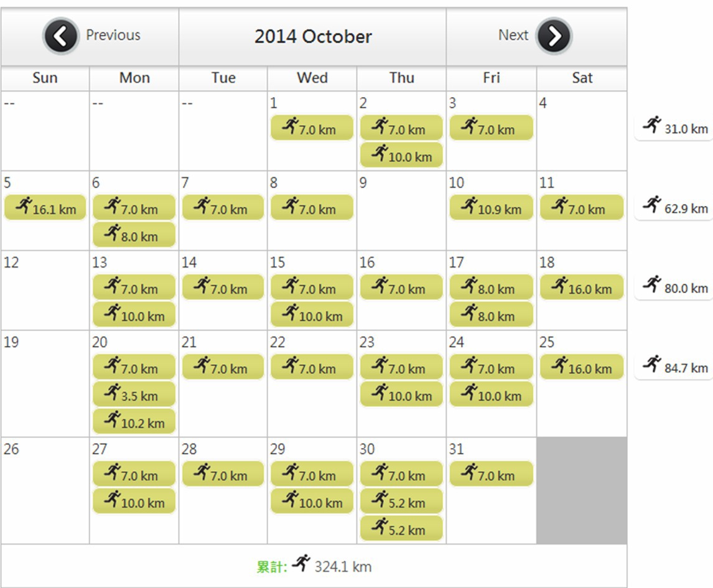
Task: Click the Previous month arrow icon
Action: tap(60, 36)
